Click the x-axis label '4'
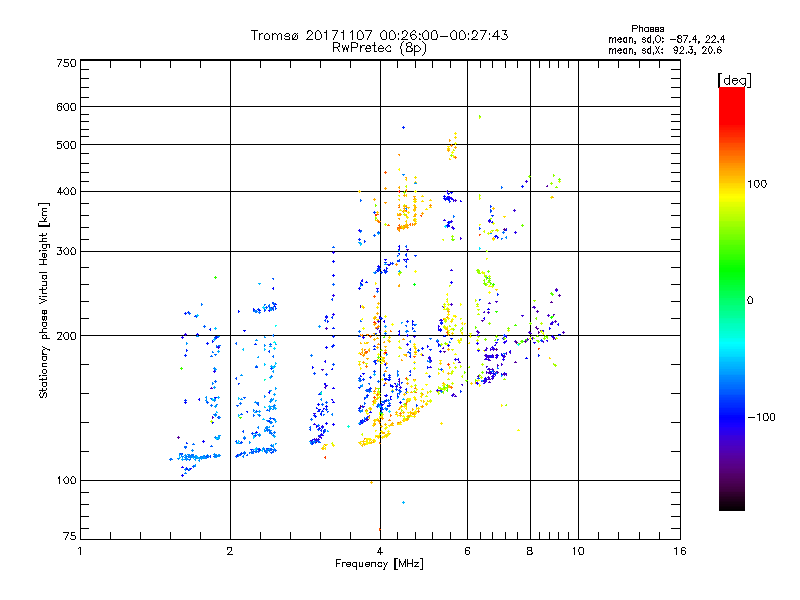The image size is (800, 600). coord(380,551)
